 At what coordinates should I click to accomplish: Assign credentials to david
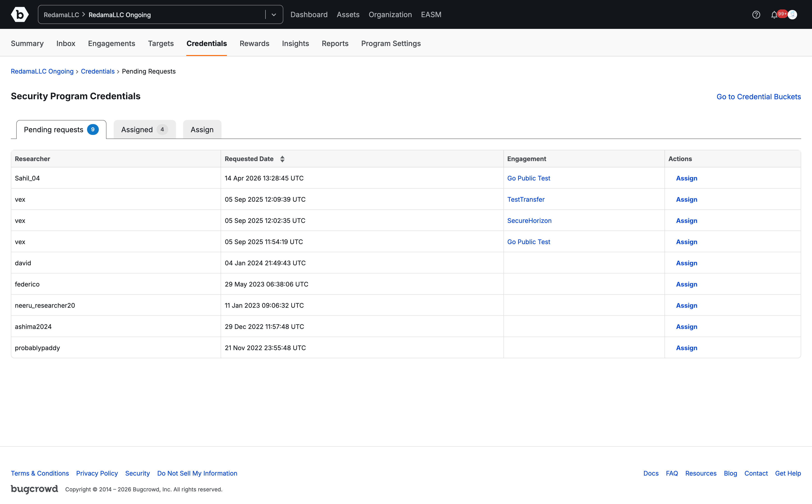pyautogui.click(x=686, y=263)
